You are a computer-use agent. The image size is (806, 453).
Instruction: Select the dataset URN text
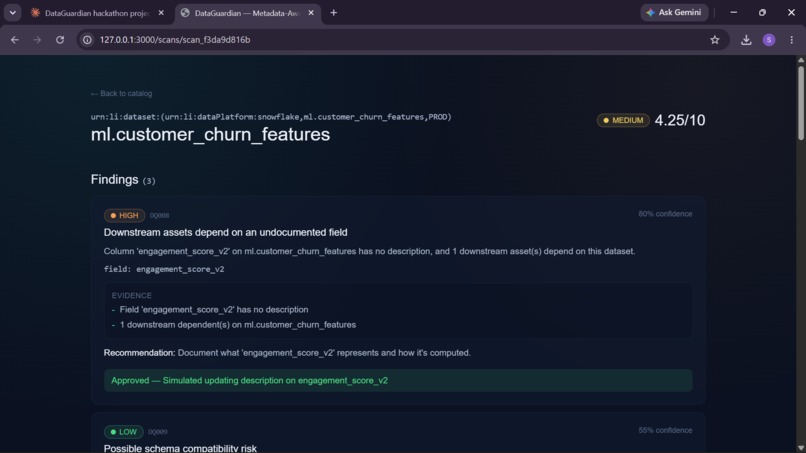pyautogui.click(x=271, y=117)
